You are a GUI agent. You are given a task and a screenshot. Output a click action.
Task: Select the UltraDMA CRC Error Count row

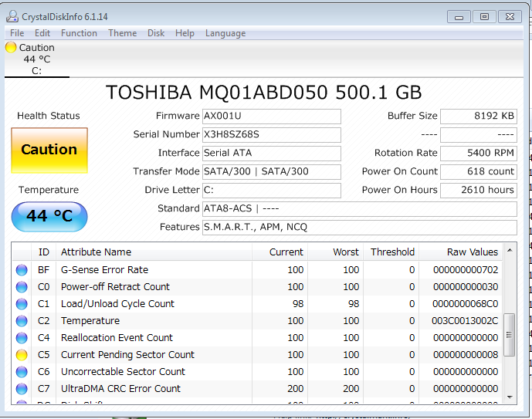click(257, 389)
